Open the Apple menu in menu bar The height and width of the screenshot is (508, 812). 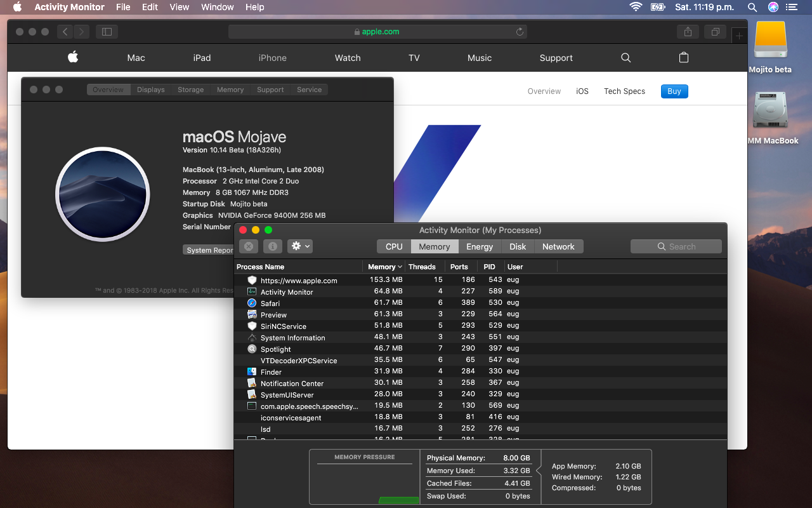pos(17,7)
